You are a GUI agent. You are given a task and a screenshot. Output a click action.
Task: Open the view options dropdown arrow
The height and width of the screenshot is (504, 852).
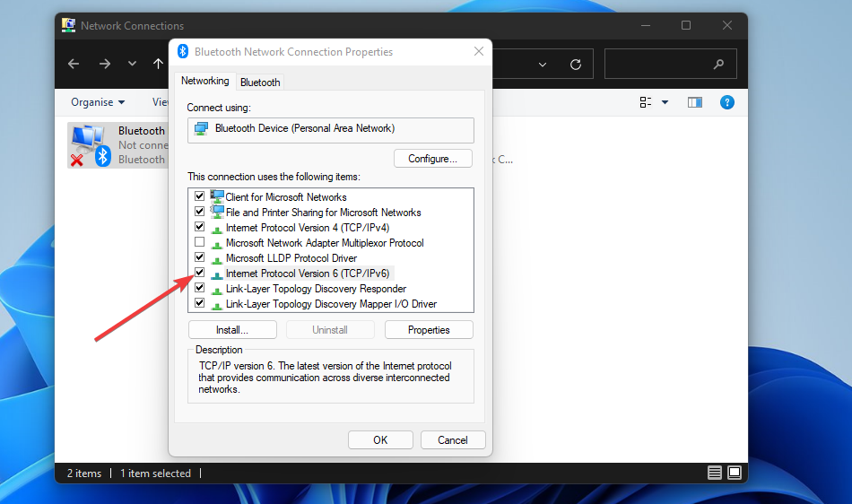point(665,102)
